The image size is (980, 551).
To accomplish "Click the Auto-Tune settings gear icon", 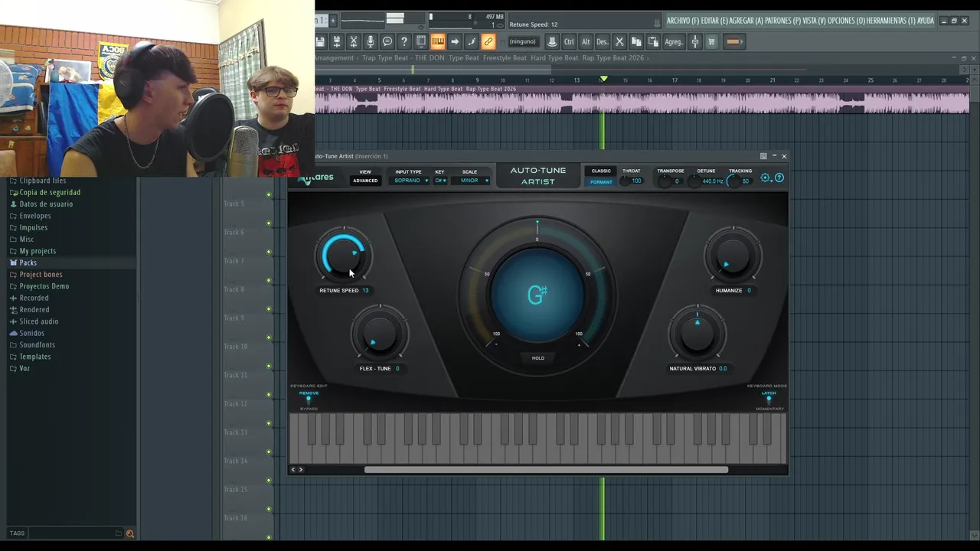I will click(766, 178).
